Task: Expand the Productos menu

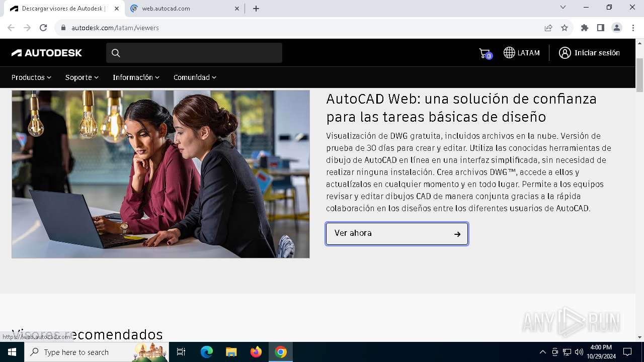Action: [31, 77]
